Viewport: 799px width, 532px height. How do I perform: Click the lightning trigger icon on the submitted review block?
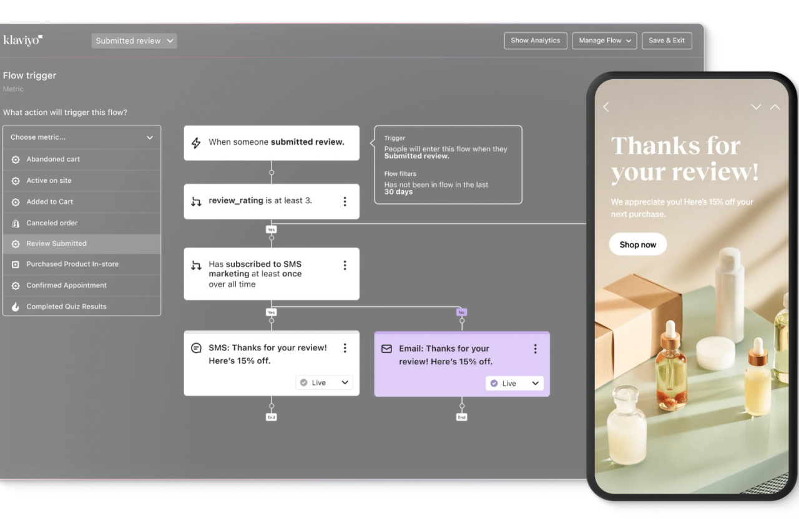coord(197,142)
